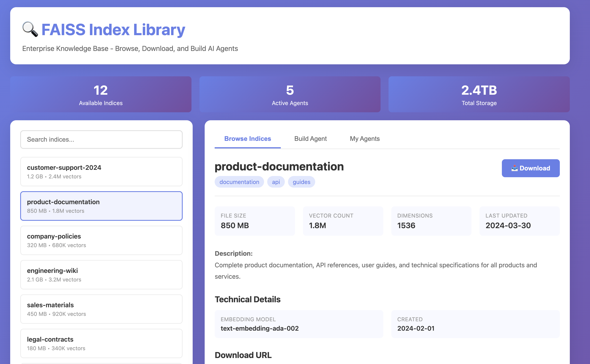The height and width of the screenshot is (364, 590).
Task: Open the sales-materials index
Action: pos(101,309)
